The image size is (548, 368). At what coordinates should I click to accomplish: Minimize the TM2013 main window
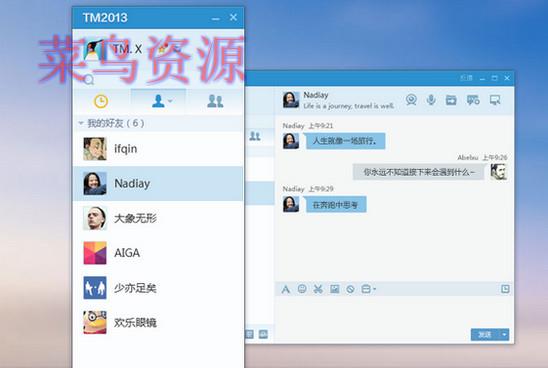[x=216, y=18]
